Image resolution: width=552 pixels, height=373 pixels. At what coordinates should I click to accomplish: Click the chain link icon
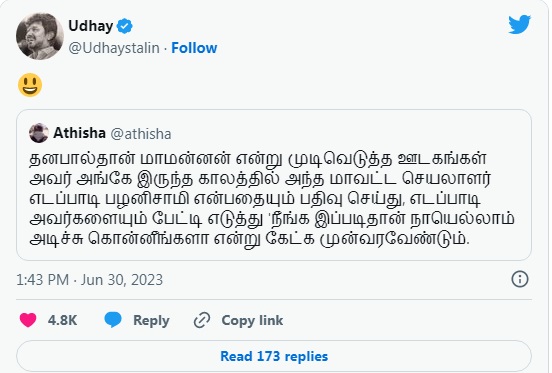[202, 320]
